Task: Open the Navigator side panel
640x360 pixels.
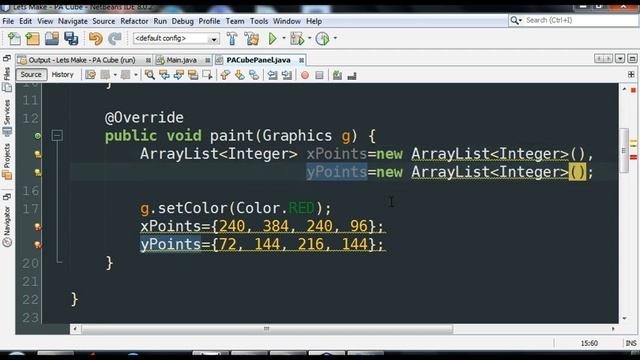Action: point(7,227)
